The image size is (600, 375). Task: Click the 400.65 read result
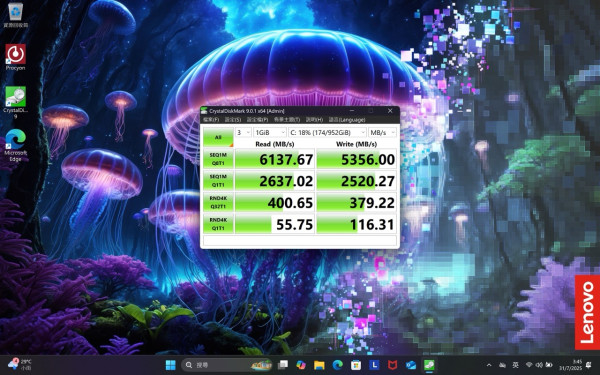point(275,202)
